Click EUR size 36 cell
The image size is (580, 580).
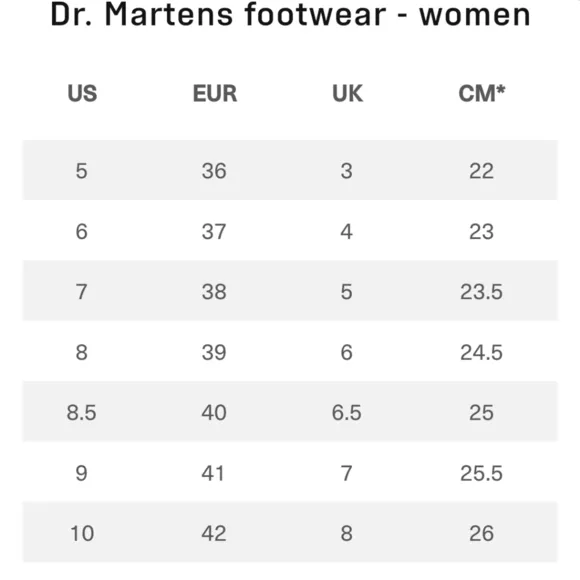click(214, 171)
